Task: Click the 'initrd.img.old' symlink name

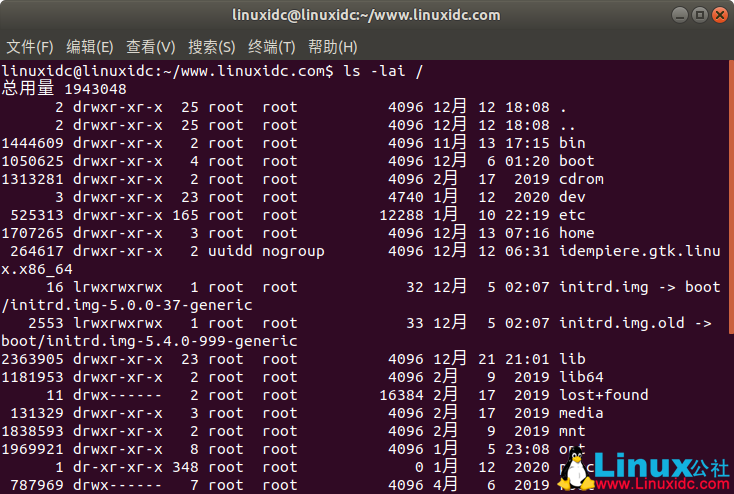Action: coord(622,323)
